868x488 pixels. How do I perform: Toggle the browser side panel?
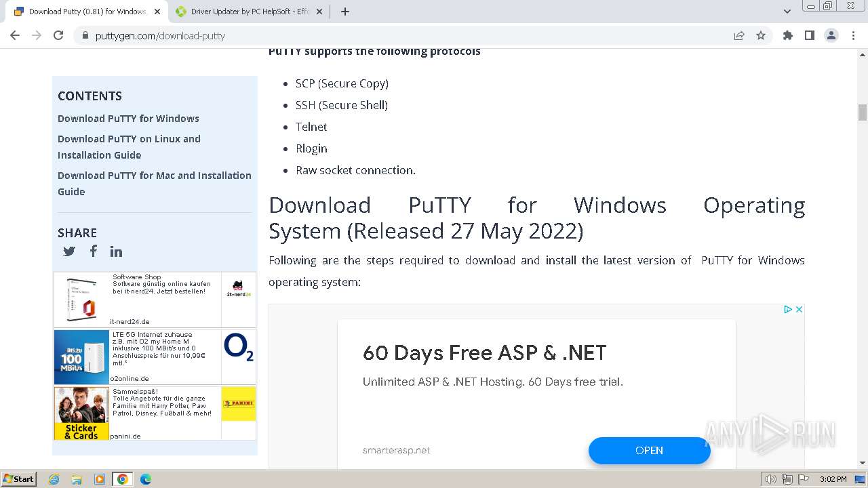click(810, 36)
